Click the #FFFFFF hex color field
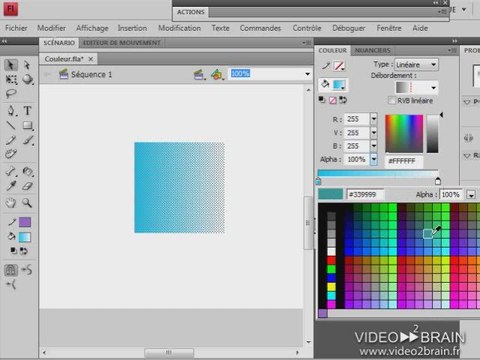 (x=404, y=161)
